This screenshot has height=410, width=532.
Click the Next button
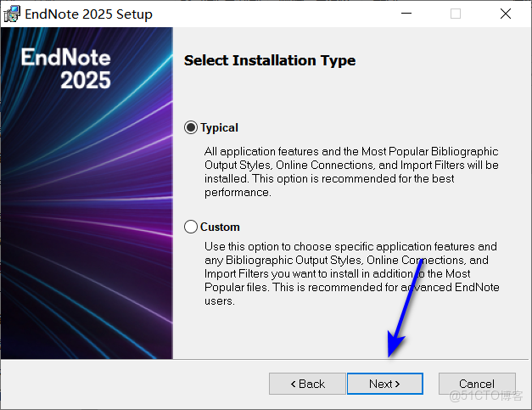384,384
